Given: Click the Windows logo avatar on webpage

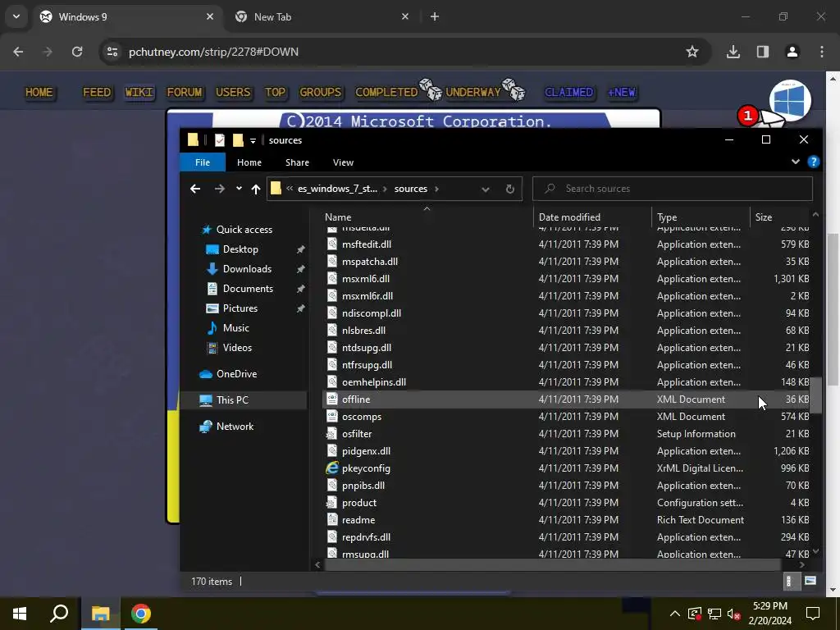Looking at the screenshot, I should (x=790, y=101).
